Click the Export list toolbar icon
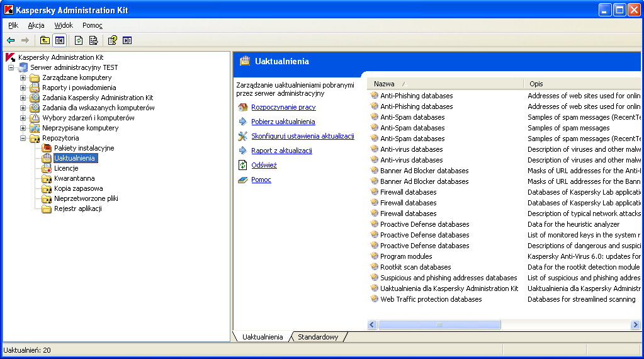This screenshot has width=644, height=359. [94, 40]
